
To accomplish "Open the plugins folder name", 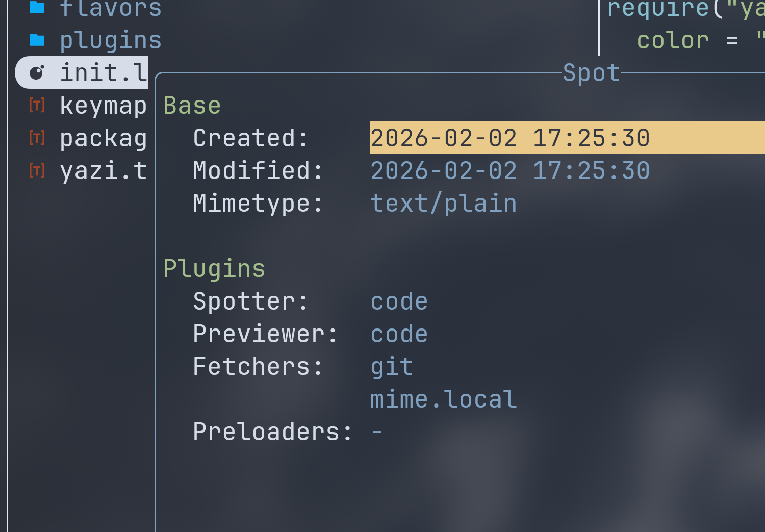I will [x=110, y=40].
